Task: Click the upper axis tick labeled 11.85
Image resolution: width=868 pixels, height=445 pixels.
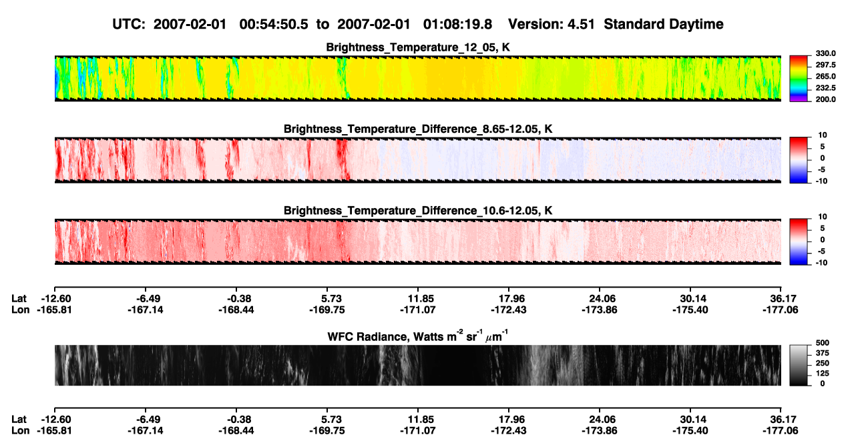Action: click(417, 299)
